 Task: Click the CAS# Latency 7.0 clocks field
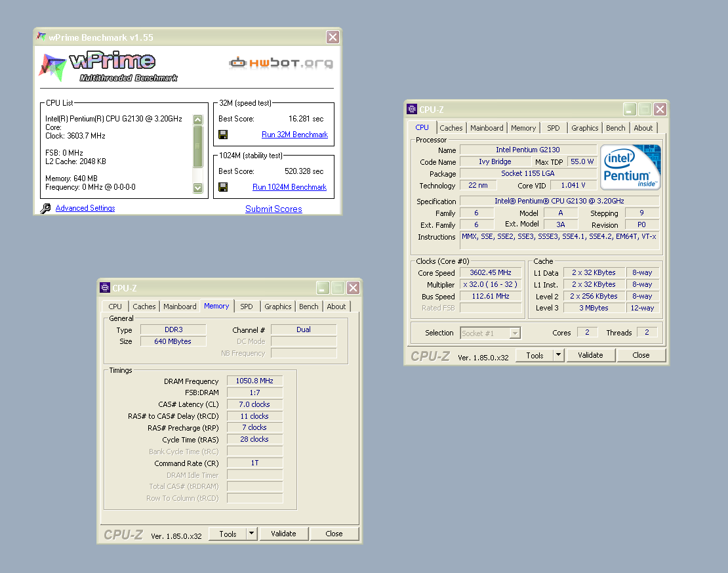[254, 404]
